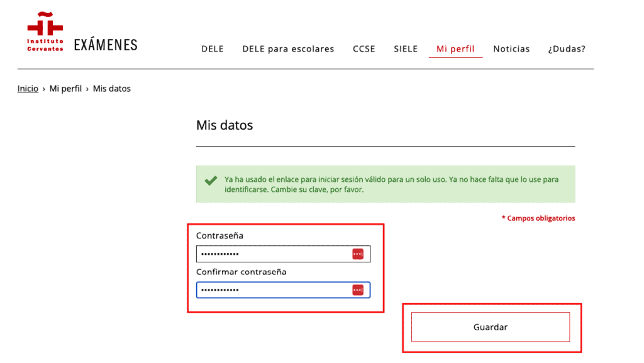
Task: Select the Mi perfil tab
Action: 455,49
